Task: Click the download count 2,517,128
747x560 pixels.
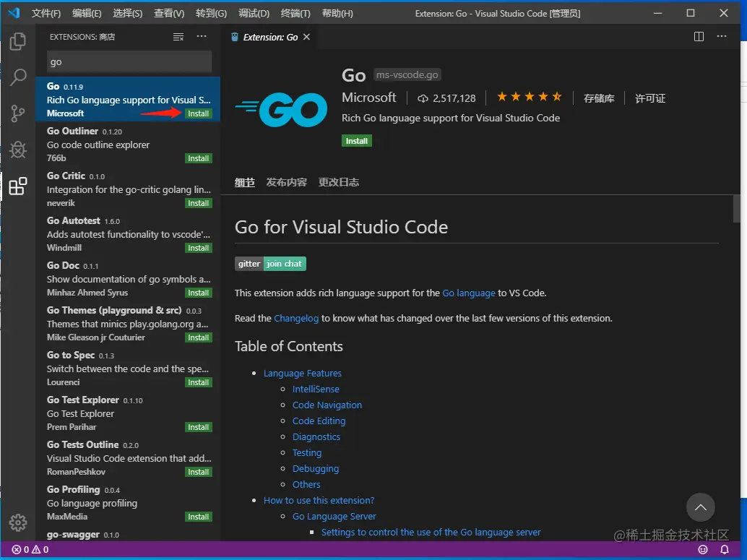Action: click(446, 98)
